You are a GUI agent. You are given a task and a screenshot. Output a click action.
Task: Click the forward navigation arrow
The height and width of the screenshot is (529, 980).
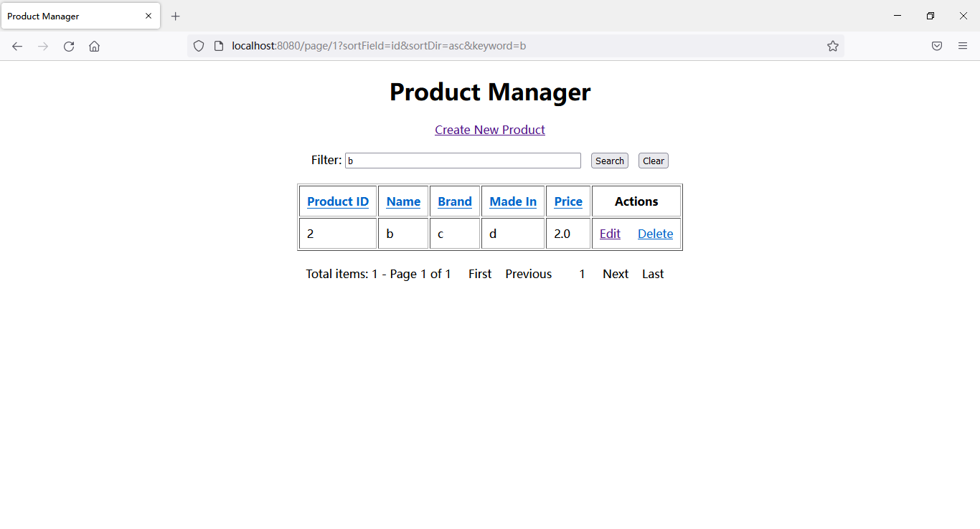point(42,46)
